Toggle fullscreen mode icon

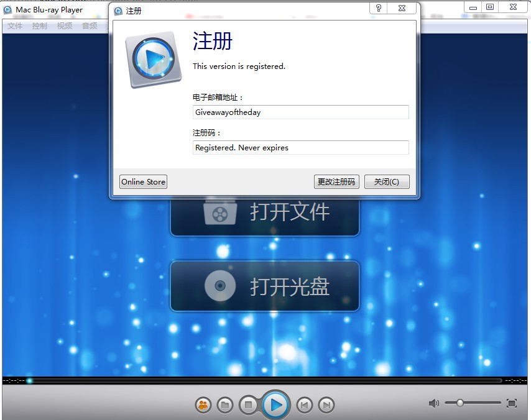512,403
